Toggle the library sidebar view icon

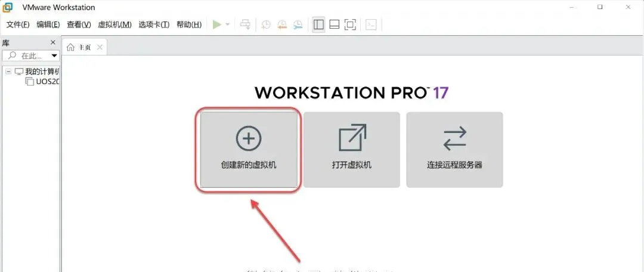click(x=318, y=24)
